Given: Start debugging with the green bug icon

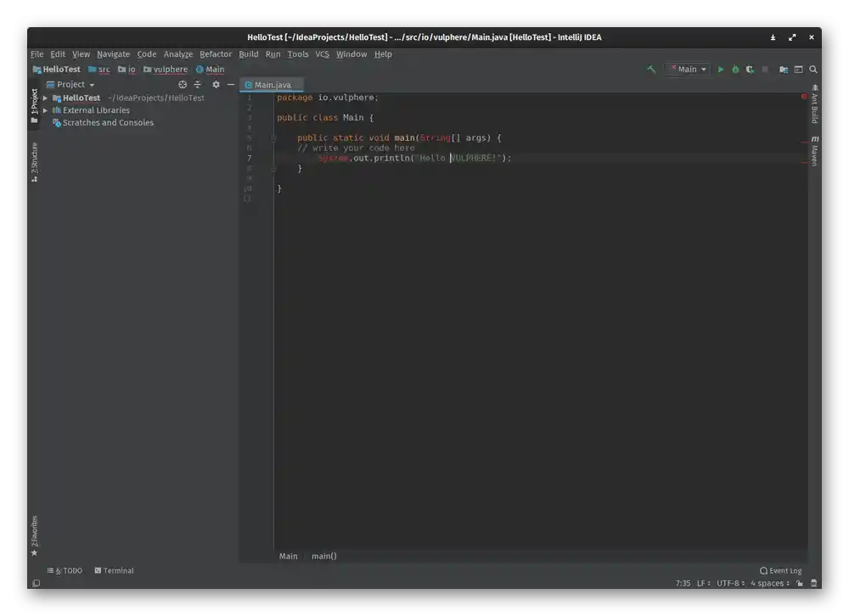Looking at the screenshot, I should tap(735, 70).
